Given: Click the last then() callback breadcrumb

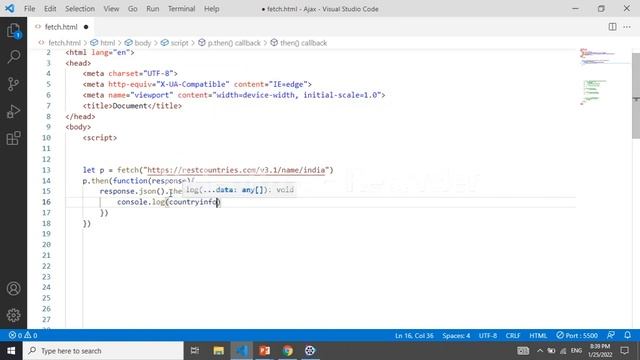Looking at the screenshot, I should [x=303, y=43].
